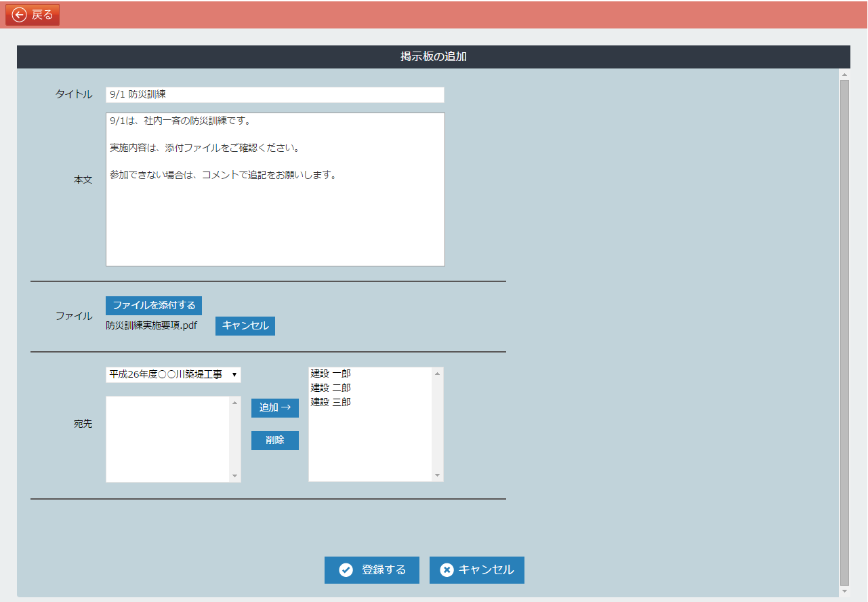Click up arrow of left list scrollbar
The height and width of the screenshot is (602, 868).
click(235, 403)
